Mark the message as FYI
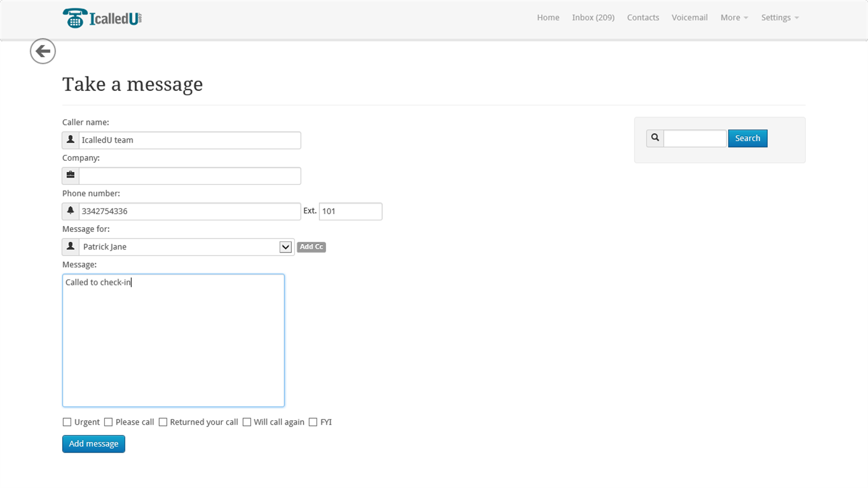 [x=313, y=422]
